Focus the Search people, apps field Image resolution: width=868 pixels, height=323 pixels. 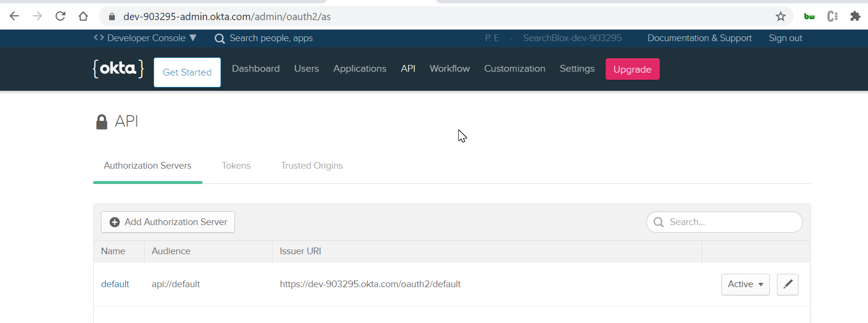[271, 38]
